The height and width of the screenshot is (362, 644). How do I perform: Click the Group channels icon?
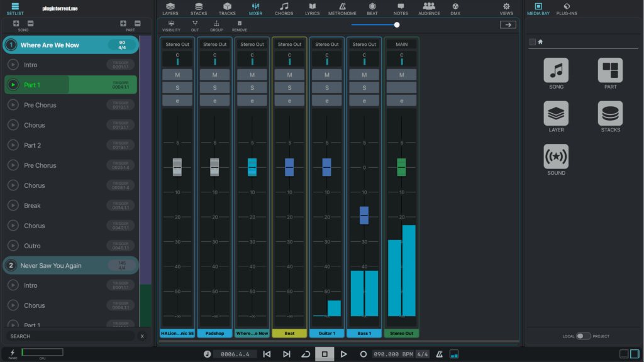click(x=216, y=26)
